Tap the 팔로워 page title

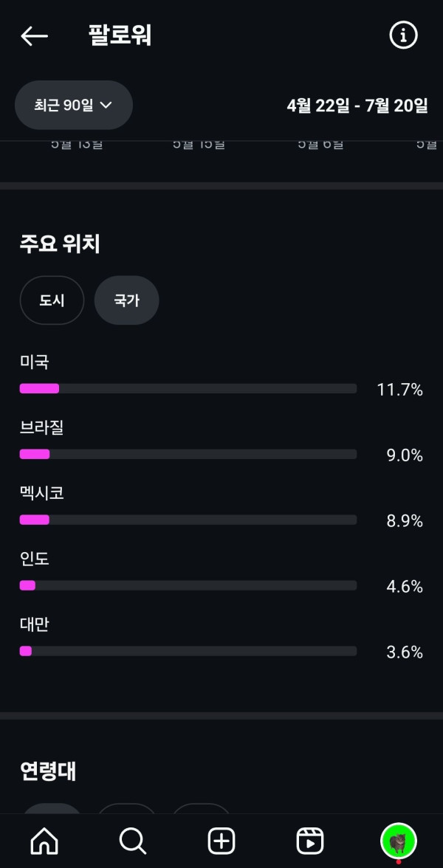click(120, 35)
